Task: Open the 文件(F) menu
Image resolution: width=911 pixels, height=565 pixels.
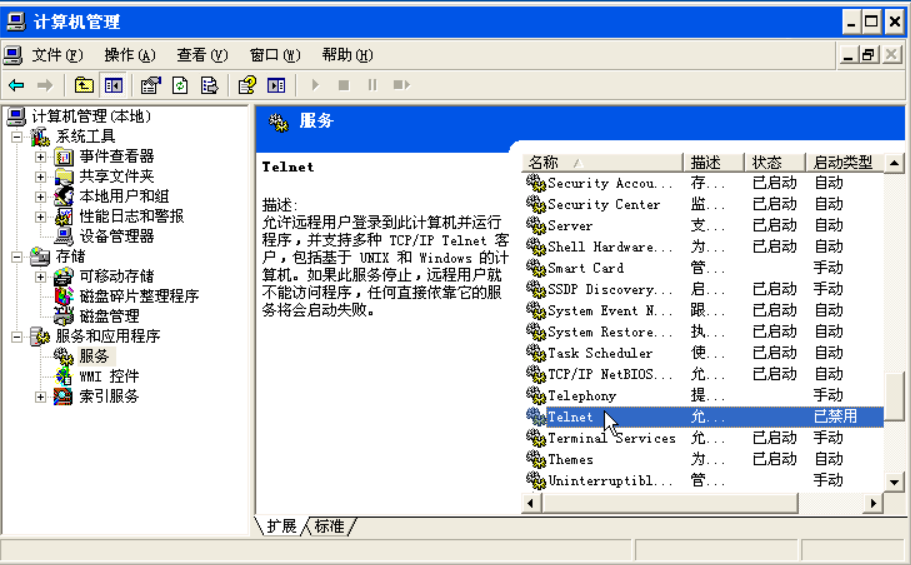Action: pyautogui.click(x=57, y=55)
